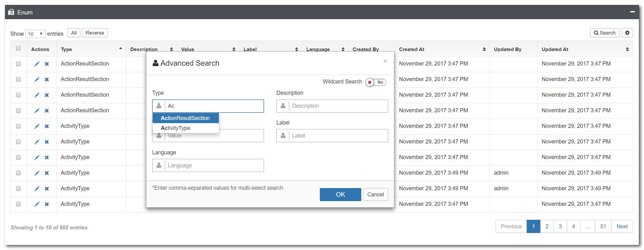Edit the second ActivityType row
Viewport: 644px width, 250px height.
37,142
